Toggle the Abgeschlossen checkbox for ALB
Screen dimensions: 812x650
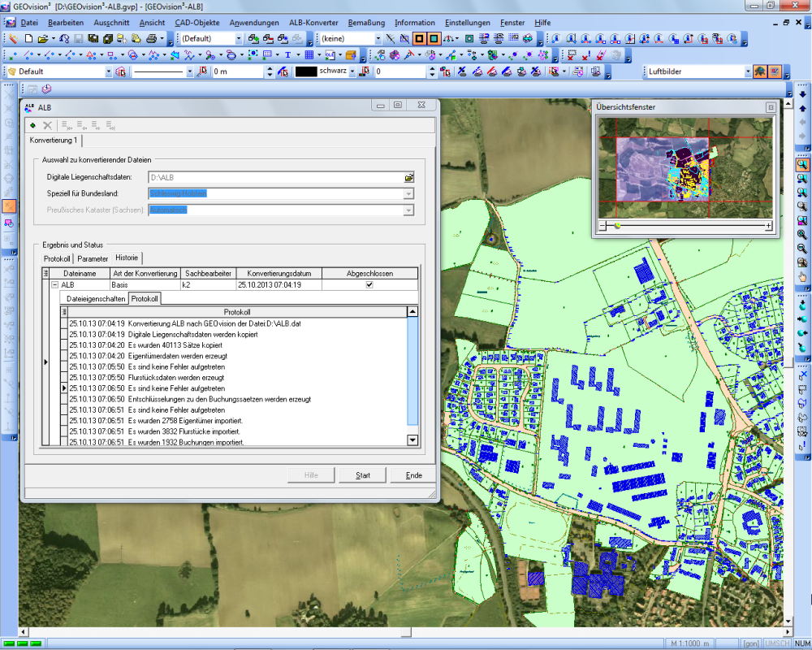coord(369,284)
